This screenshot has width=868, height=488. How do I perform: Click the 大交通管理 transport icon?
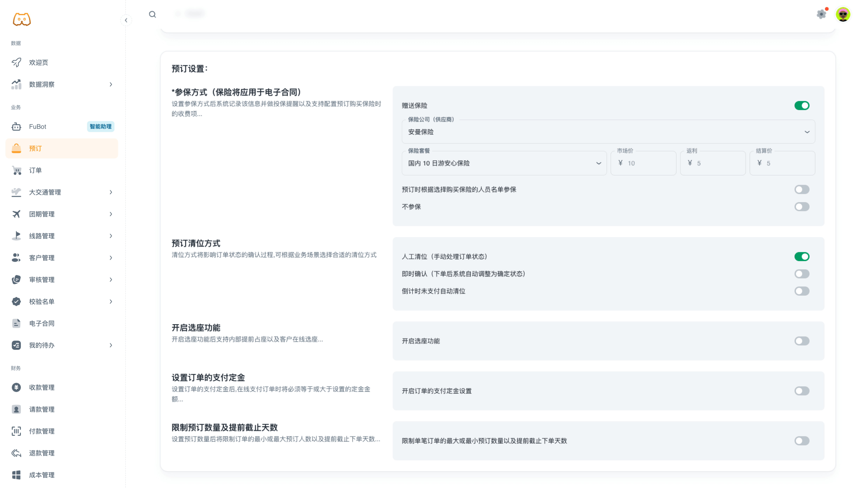(x=16, y=192)
